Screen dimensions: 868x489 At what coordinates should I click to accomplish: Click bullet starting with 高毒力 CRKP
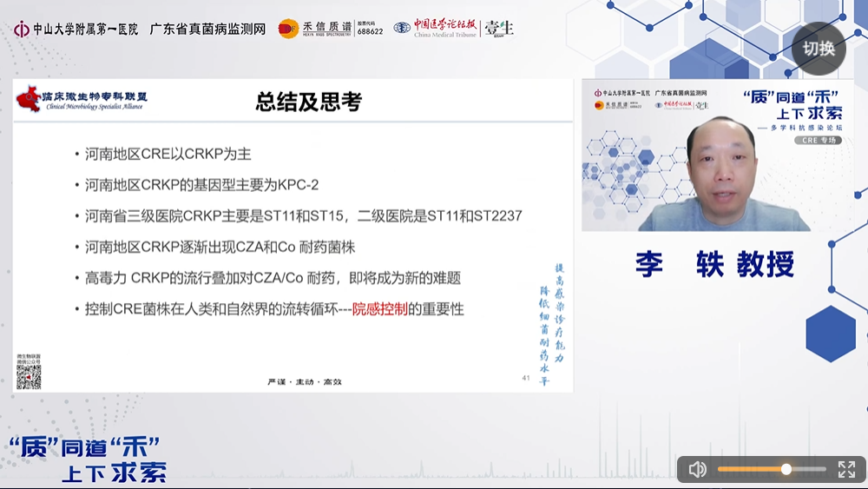(273, 278)
